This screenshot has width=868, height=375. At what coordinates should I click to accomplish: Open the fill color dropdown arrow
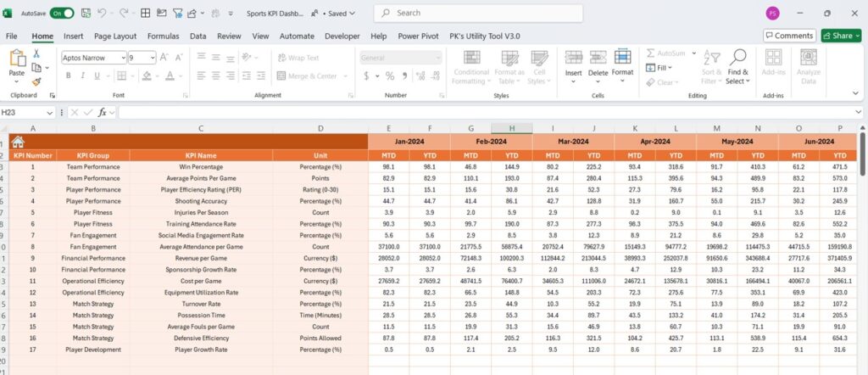[x=157, y=76]
